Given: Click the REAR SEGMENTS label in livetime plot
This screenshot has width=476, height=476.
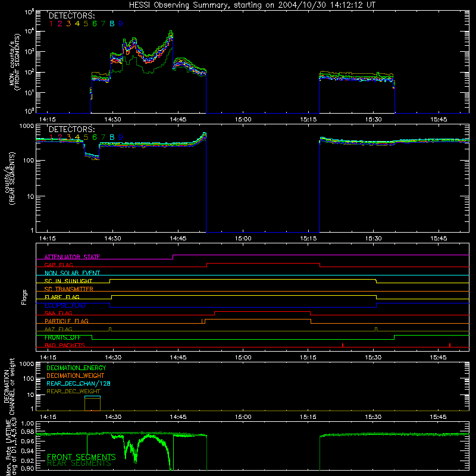Looking at the screenshot, I should 79,464.
